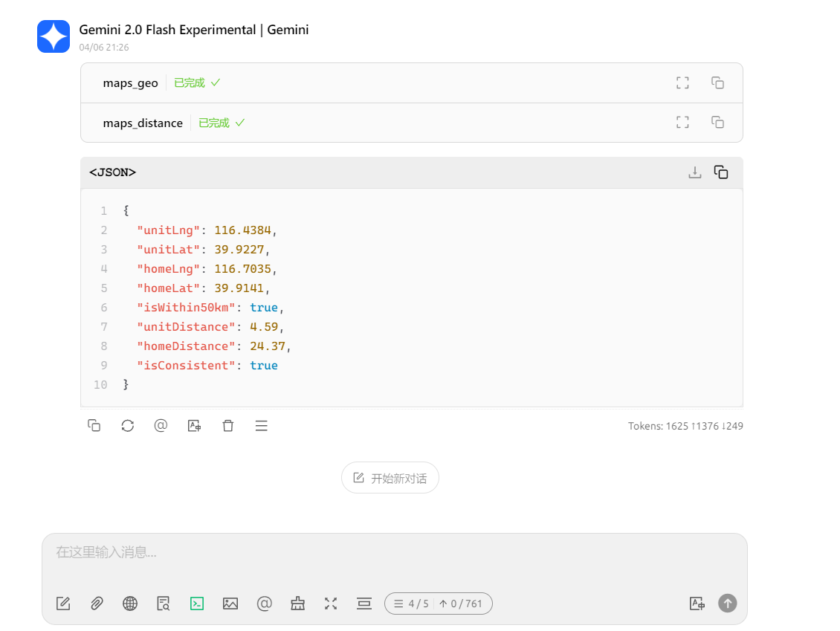The width and height of the screenshot is (840, 631).
Task: Download the JSON code block
Action: (x=695, y=172)
